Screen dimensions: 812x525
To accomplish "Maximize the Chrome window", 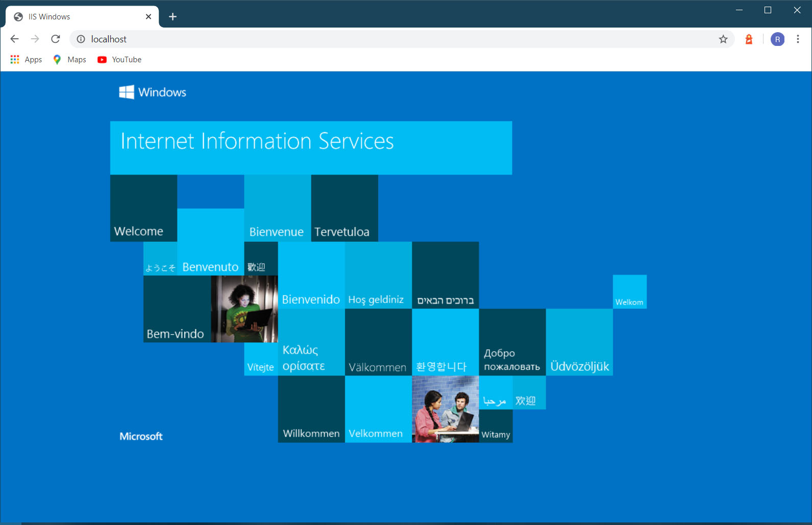I will (x=768, y=10).
